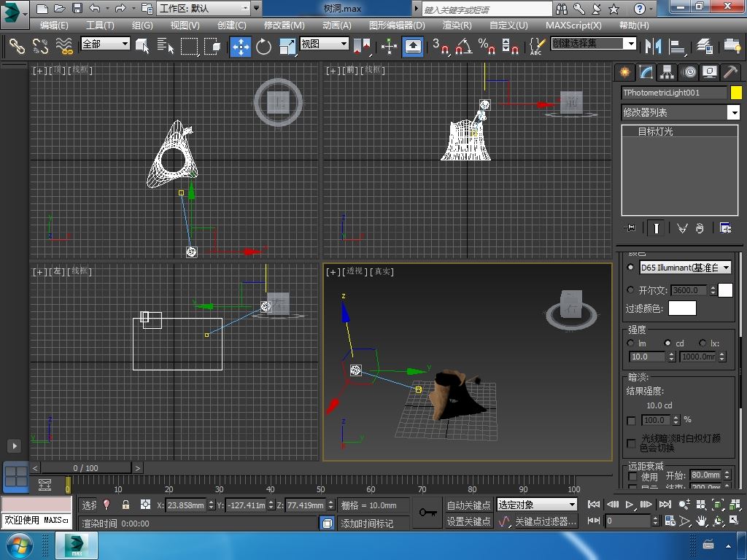Screen dimensions: 747x560
Task: Choose the Select Object arrow tool
Action: click(x=142, y=46)
